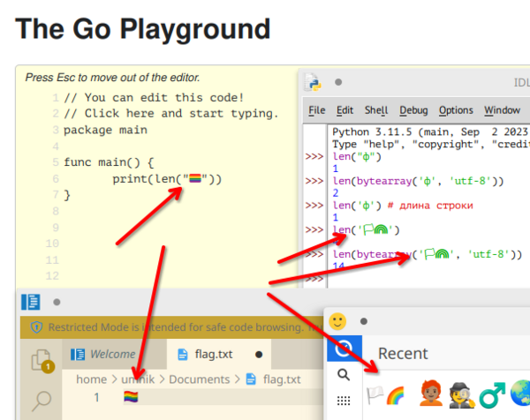Viewport: 530px width, 420px height.
Task: Pick the rainbow emoji
Action: click(396, 395)
